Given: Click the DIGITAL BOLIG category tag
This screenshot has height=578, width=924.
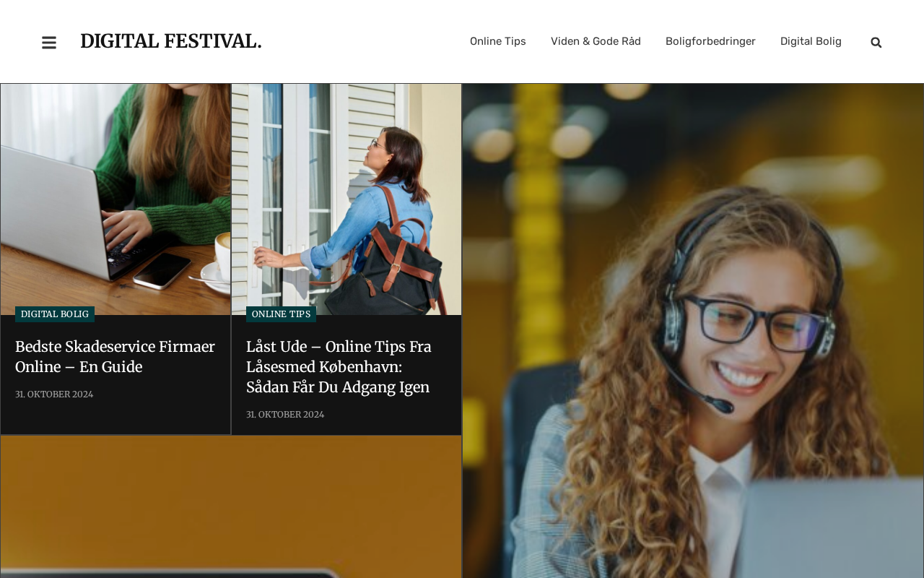Looking at the screenshot, I should click(55, 314).
